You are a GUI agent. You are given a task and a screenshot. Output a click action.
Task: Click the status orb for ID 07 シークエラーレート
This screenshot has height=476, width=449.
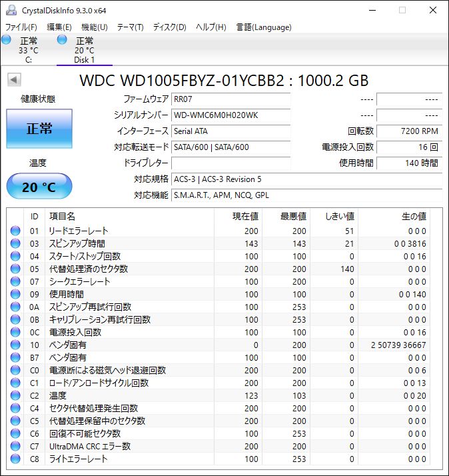(15, 282)
